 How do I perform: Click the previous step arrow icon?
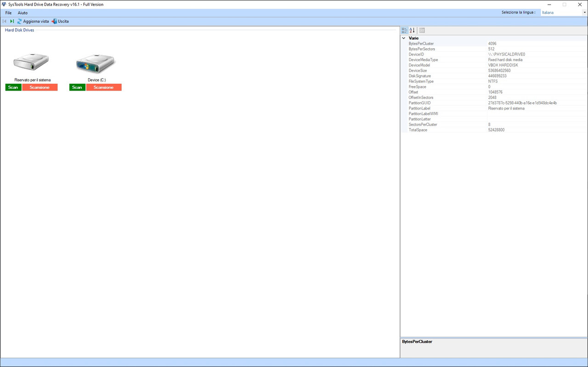(x=5, y=21)
